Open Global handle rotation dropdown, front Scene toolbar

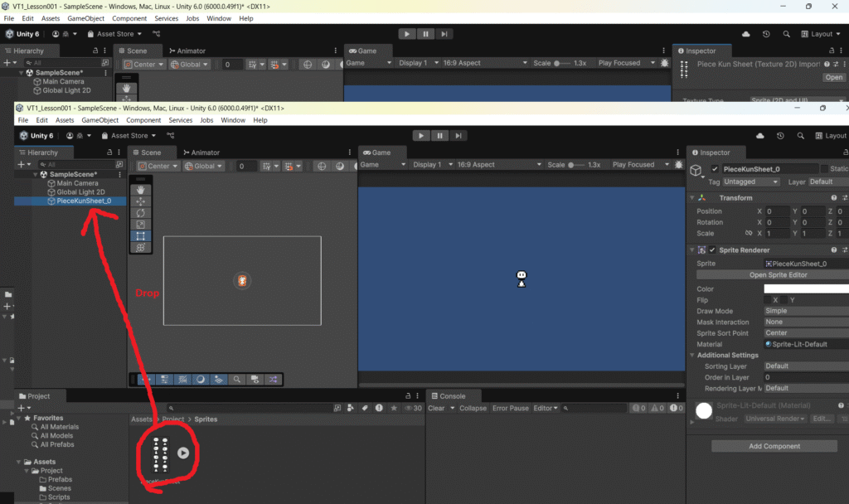tap(204, 166)
